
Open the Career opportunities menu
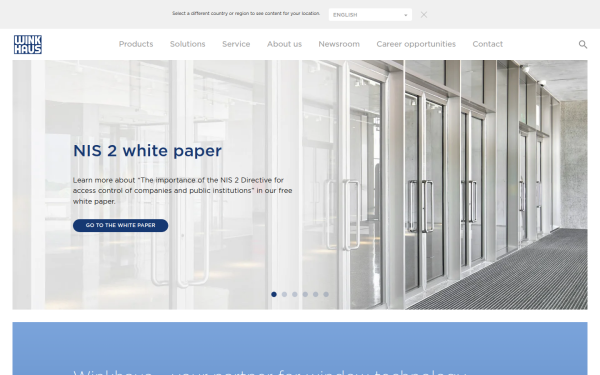(x=416, y=44)
